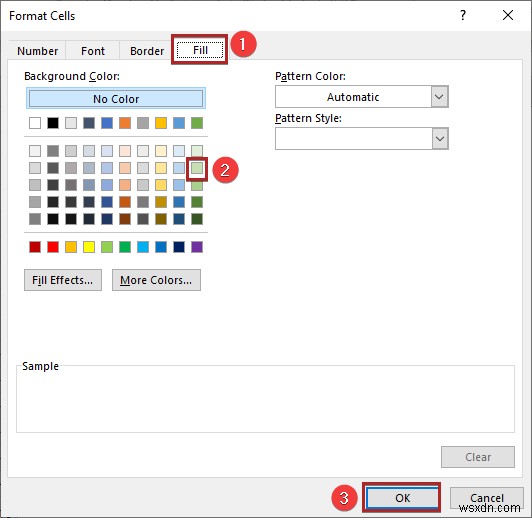Open the Pattern Style dropdown arrow

click(x=440, y=139)
